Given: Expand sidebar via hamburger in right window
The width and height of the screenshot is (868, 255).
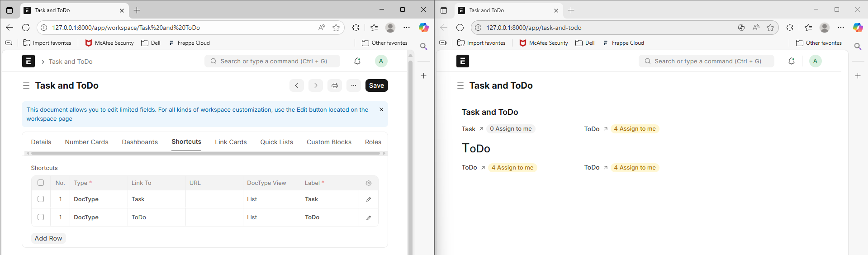Looking at the screenshot, I should [x=460, y=85].
